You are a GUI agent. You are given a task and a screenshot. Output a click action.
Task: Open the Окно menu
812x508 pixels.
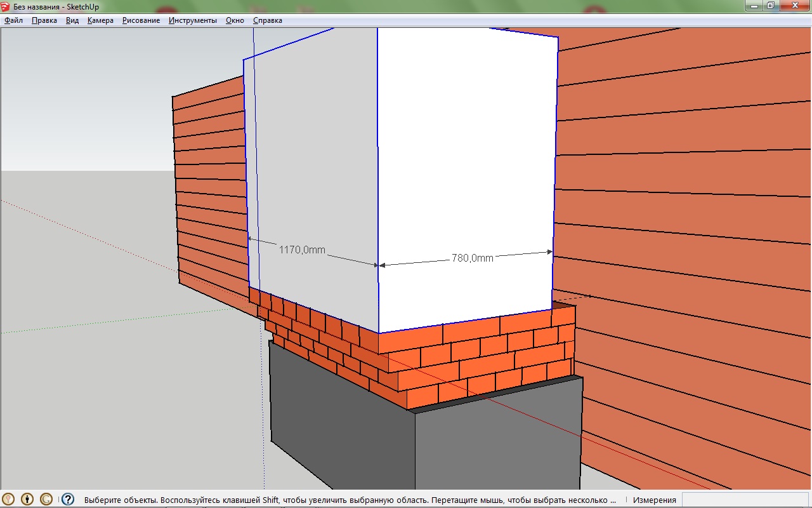click(x=235, y=20)
